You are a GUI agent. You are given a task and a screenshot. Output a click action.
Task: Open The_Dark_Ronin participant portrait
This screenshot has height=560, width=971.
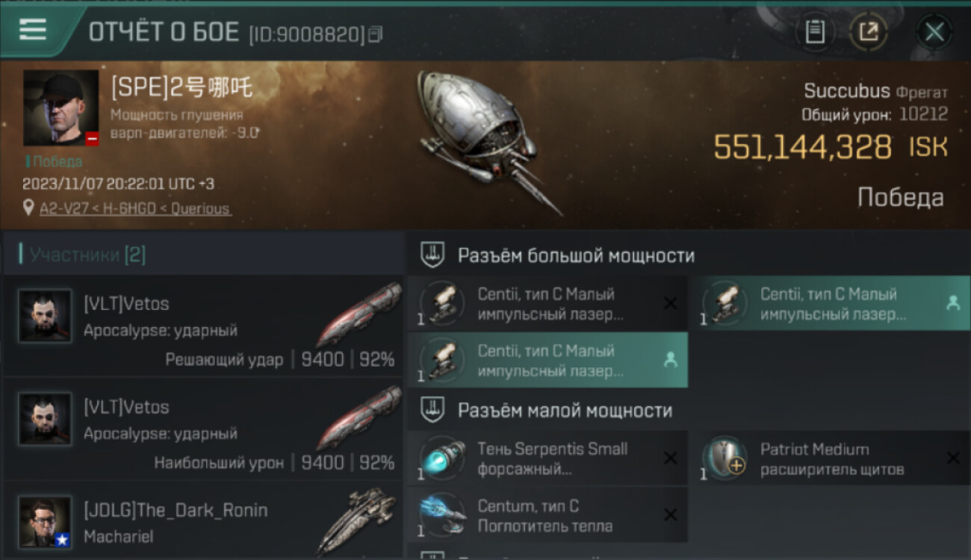pyautogui.click(x=46, y=522)
